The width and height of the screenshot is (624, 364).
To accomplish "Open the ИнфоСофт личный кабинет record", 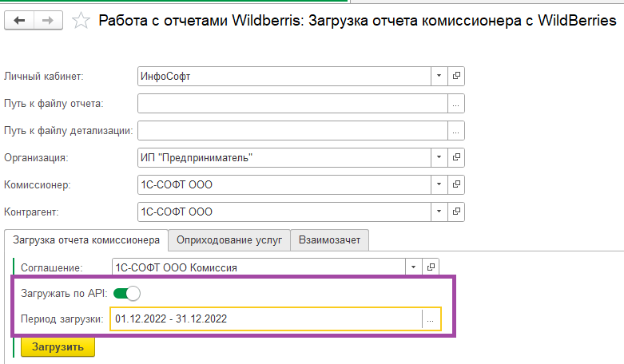I will click(x=456, y=76).
